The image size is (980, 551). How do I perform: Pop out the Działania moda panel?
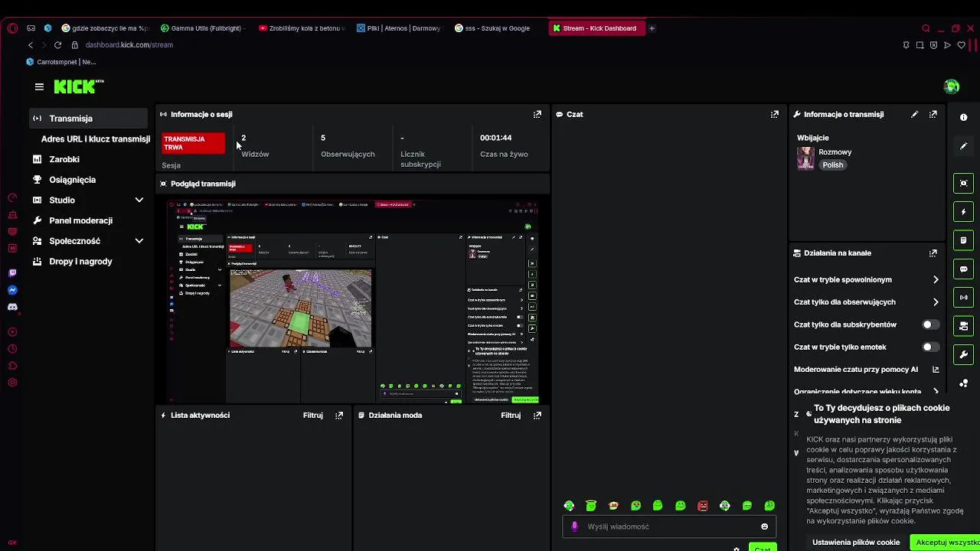tap(537, 415)
